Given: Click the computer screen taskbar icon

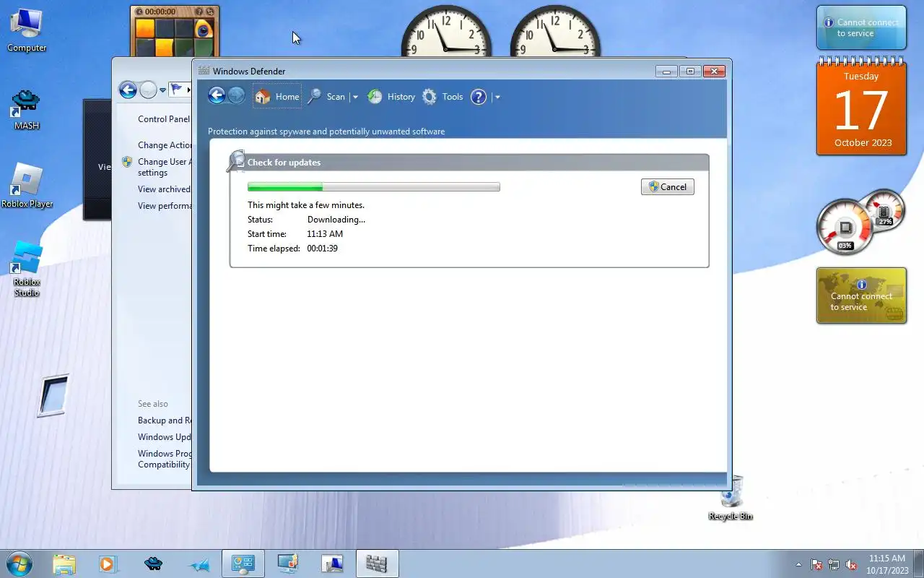Looking at the screenshot, I should coord(287,564).
